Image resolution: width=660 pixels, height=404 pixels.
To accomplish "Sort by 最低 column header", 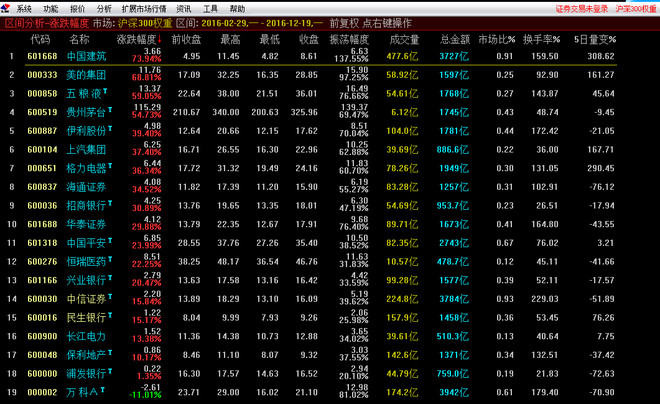I will (x=270, y=40).
